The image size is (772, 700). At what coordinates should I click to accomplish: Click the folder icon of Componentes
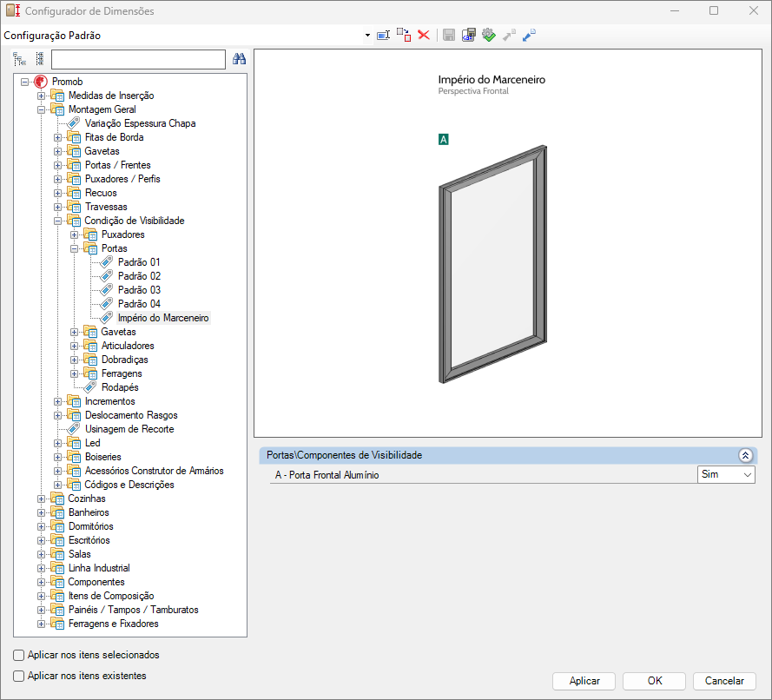pos(57,581)
